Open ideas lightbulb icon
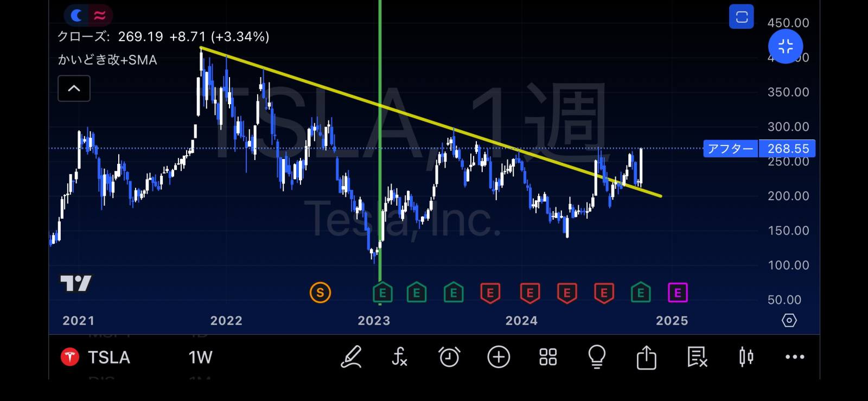Viewport: 868px width, 401px height. coord(597,357)
